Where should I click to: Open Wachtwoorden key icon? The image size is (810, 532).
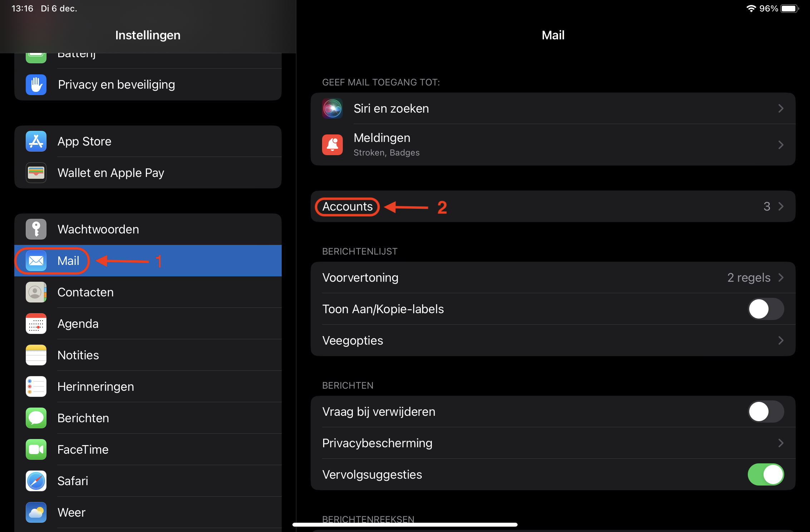(x=36, y=229)
